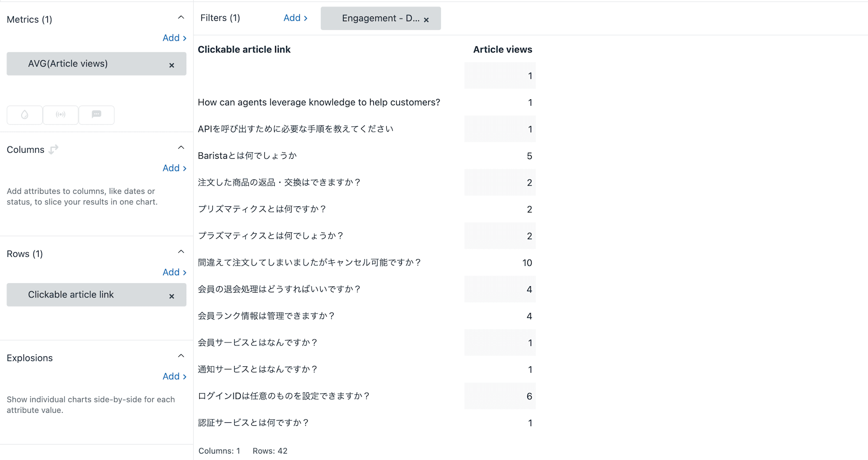This screenshot has width=868, height=460.
Task: Add a new metric
Action: point(174,38)
